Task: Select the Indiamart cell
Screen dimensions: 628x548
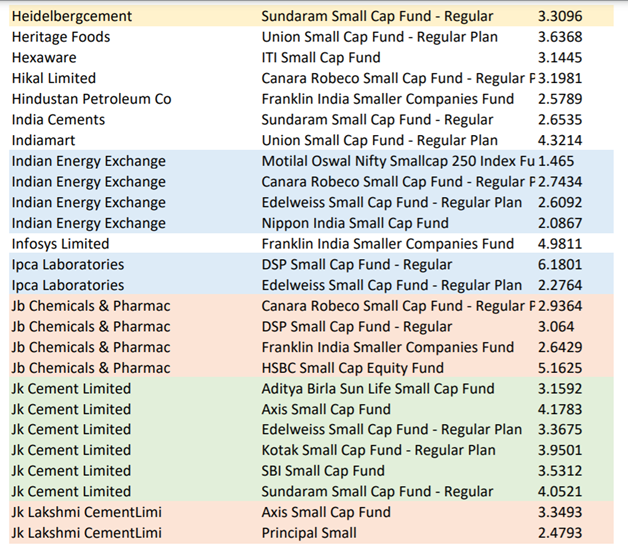Action: [43, 141]
